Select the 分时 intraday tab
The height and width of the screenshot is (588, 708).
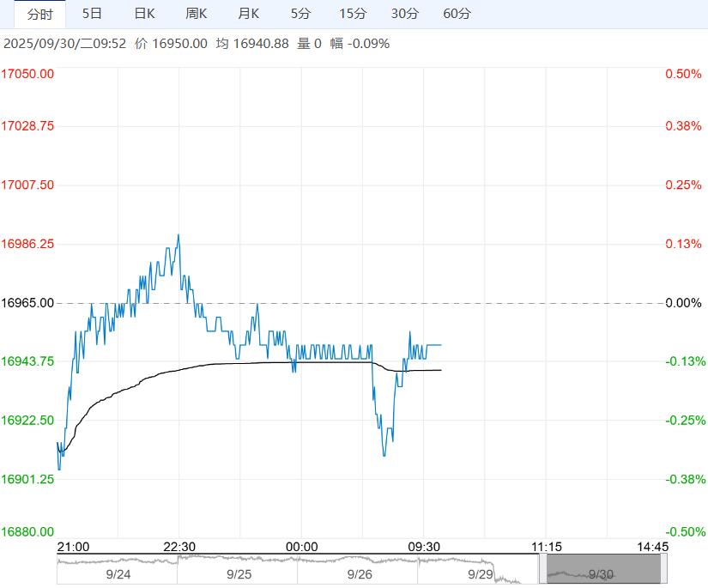click(x=39, y=14)
